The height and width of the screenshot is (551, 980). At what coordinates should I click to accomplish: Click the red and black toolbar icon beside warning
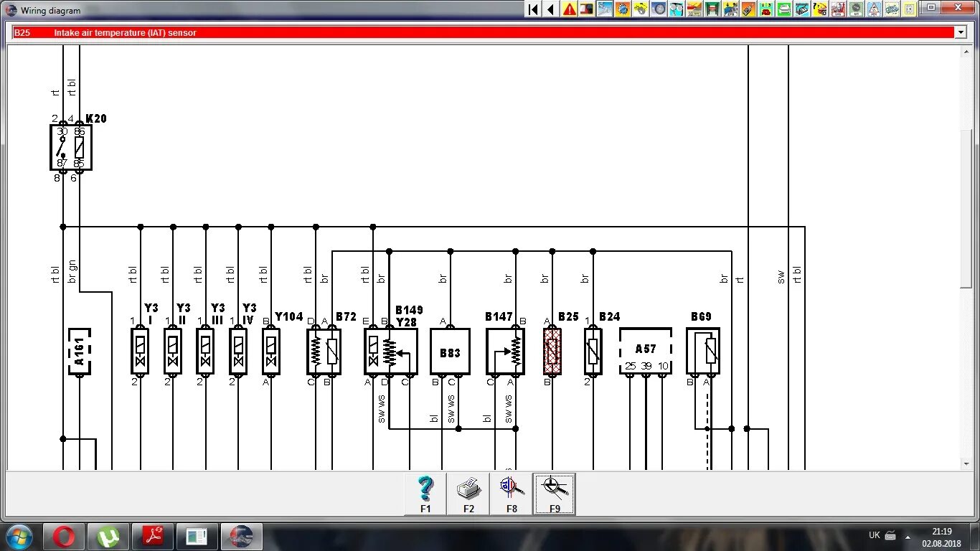coord(587,9)
